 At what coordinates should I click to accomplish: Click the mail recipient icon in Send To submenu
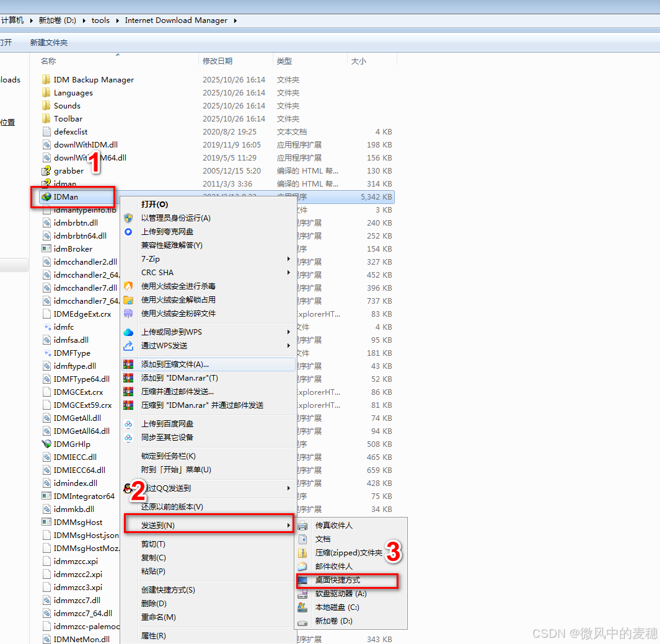(x=302, y=567)
